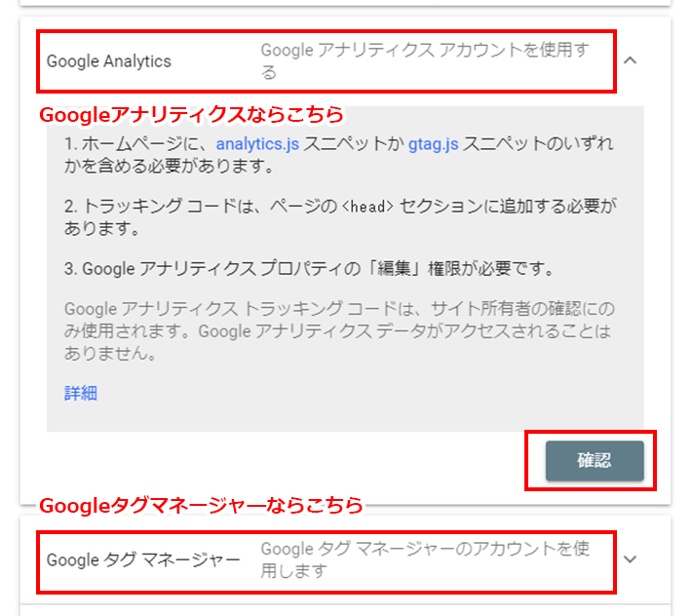The image size is (692, 616).
Task: Click the 詳細 link
Action: [x=81, y=393]
